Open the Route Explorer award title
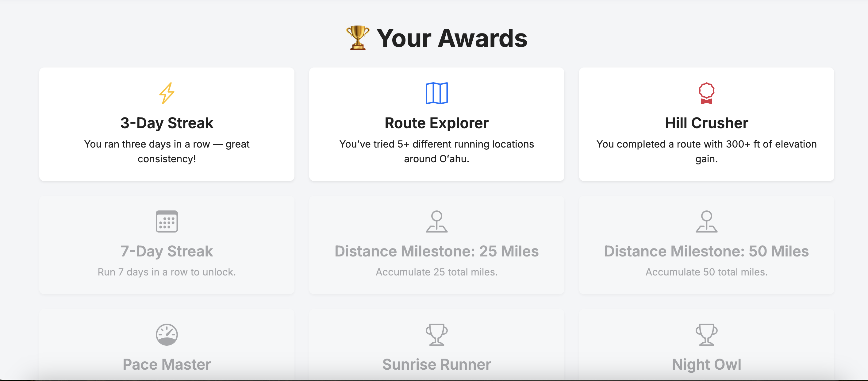 point(436,123)
